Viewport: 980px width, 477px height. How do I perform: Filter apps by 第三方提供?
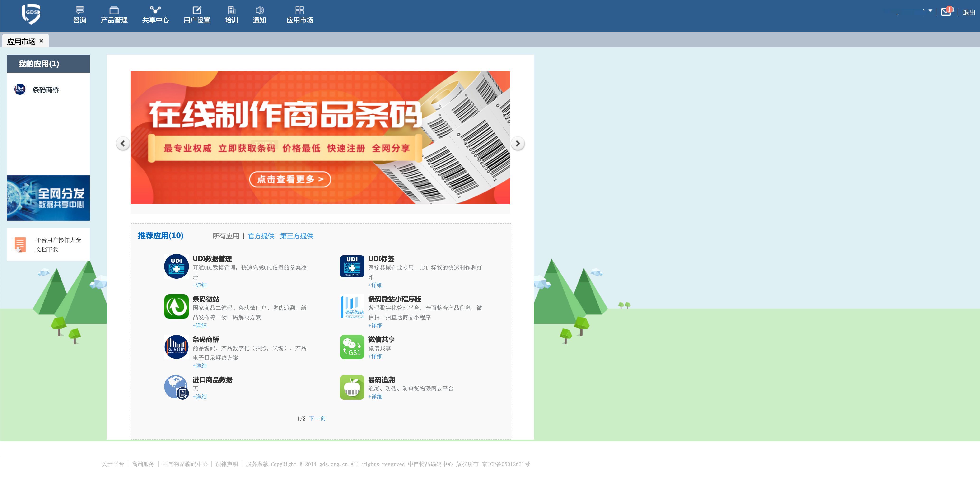tap(296, 236)
